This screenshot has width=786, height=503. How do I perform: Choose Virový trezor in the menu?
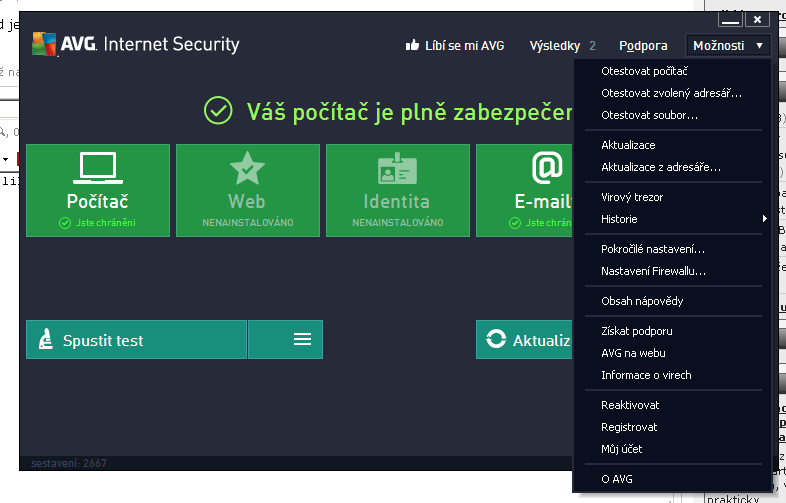(x=632, y=197)
